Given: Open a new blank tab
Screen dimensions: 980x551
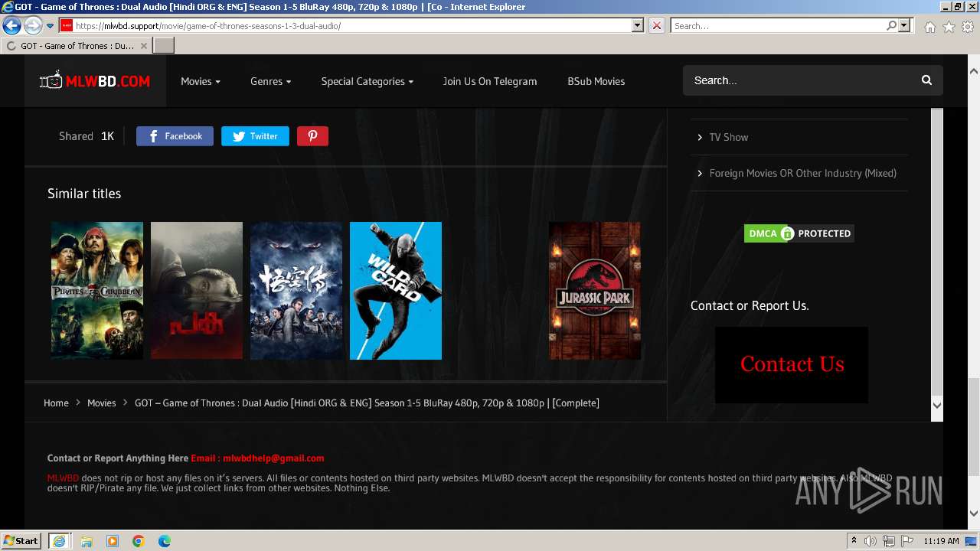Looking at the screenshot, I should coord(164,46).
